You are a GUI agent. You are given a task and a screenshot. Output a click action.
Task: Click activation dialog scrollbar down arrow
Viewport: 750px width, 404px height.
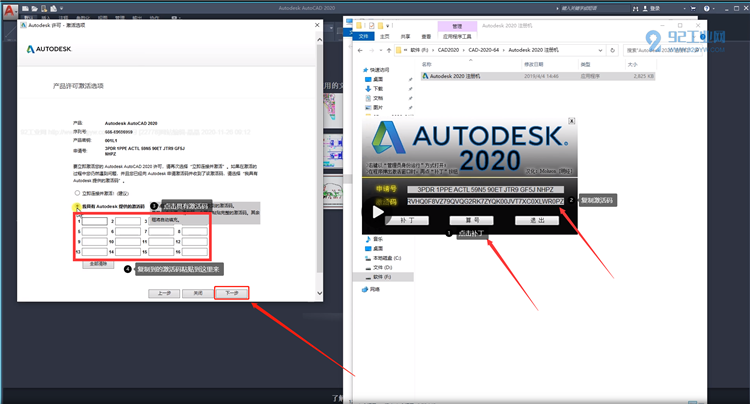[320, 293]
